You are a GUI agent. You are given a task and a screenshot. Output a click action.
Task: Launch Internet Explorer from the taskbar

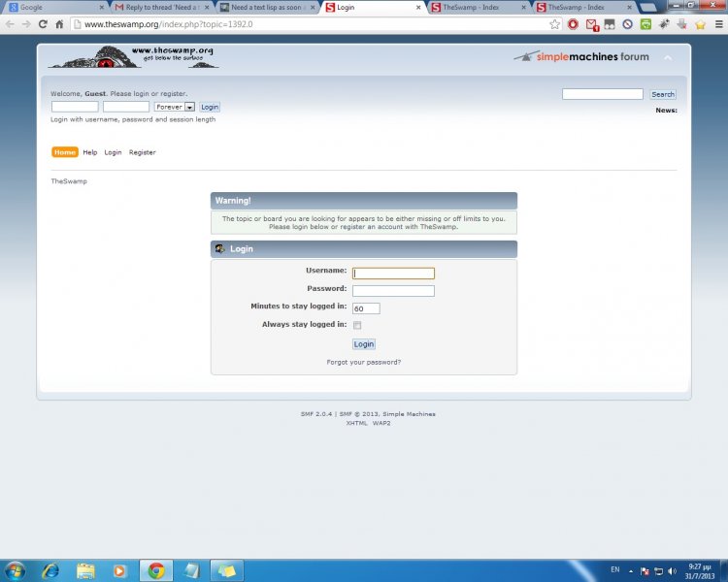tap(50, 570)
